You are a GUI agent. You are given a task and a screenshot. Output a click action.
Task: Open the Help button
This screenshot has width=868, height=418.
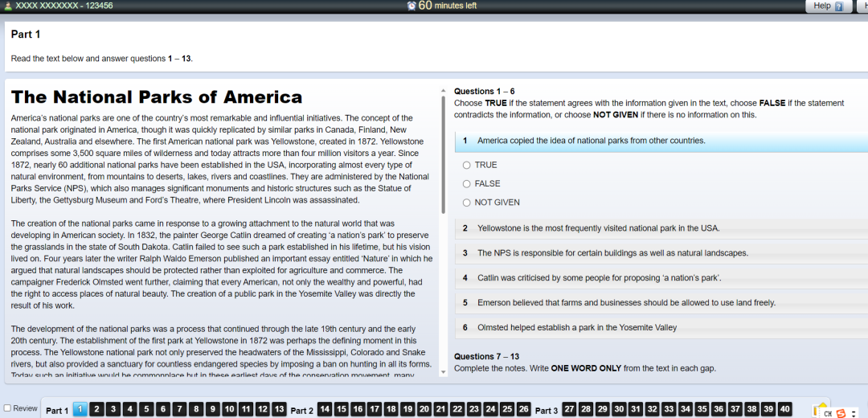pos(828,6)
